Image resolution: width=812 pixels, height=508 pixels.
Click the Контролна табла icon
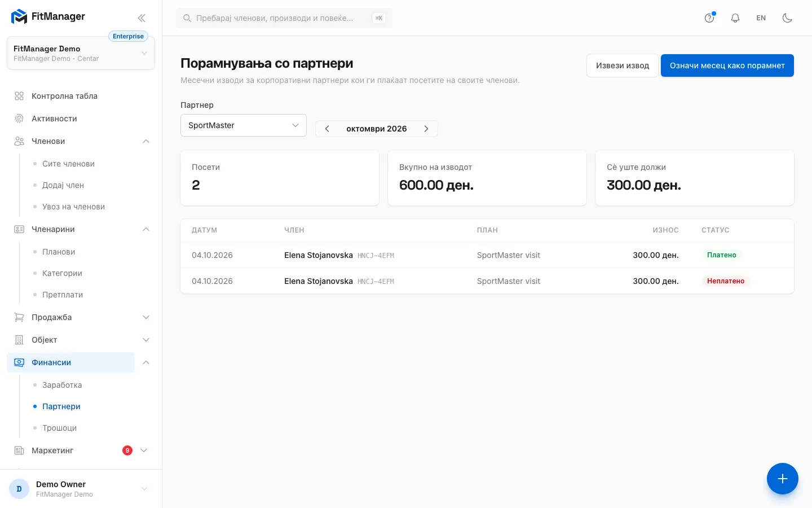19,96
